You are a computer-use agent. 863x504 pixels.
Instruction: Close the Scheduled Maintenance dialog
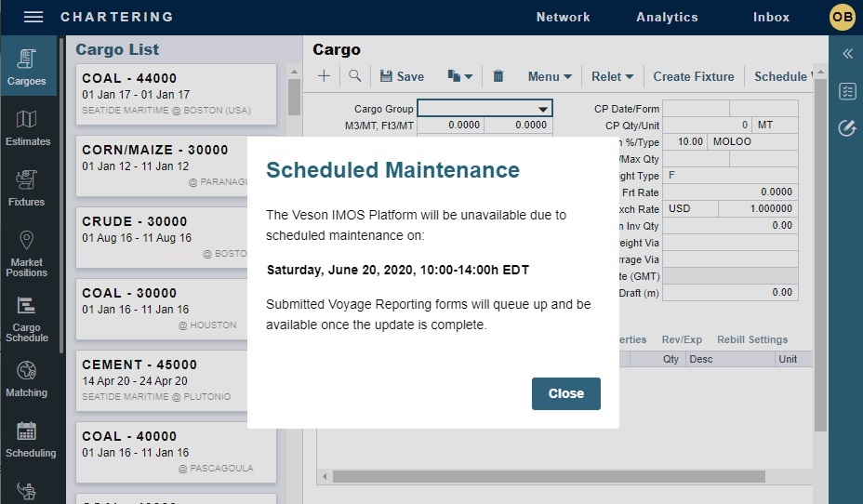point(565,393)
